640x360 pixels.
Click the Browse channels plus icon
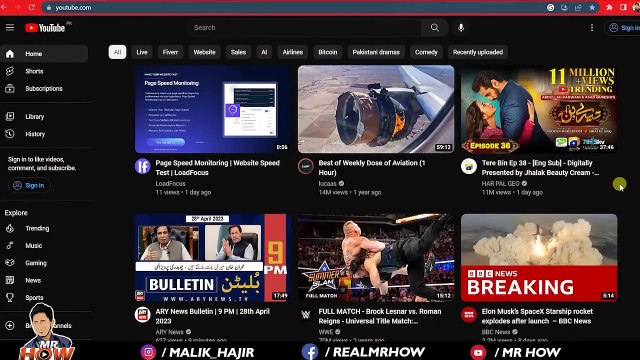10,325
